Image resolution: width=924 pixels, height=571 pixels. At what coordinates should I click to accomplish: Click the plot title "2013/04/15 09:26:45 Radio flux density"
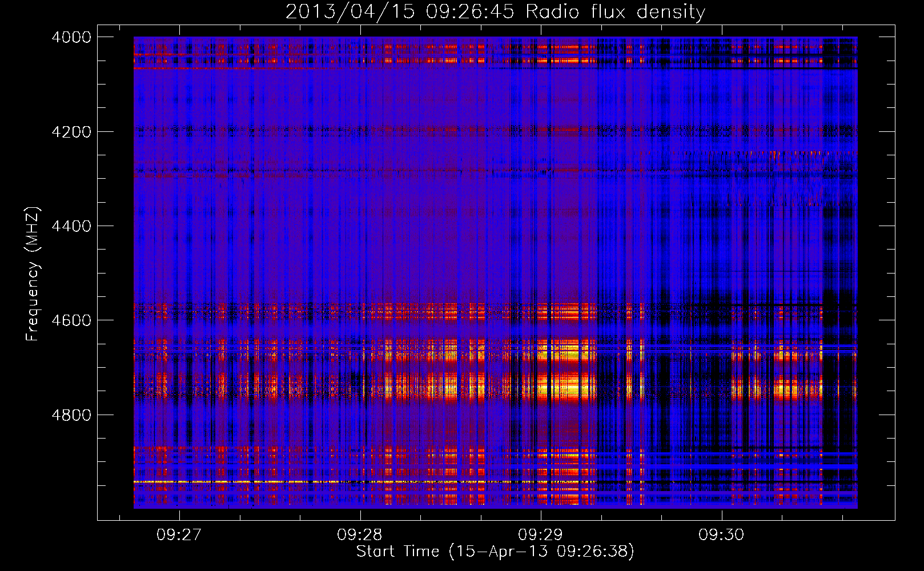pyautogui.click(x=495, y=11)
